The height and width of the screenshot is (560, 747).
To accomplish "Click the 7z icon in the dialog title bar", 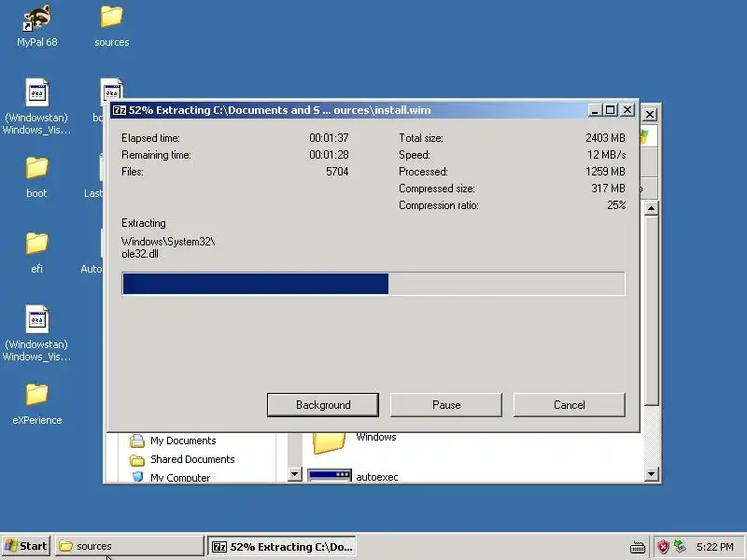I will click(x=120, y=110).
